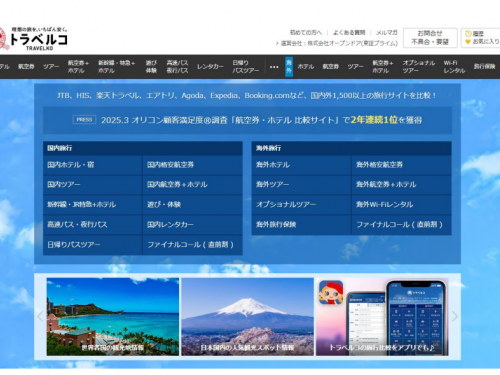This screenshot has width=500, height=375.
Task: Open the メルマガ link
Action: (x=387, y=33)
